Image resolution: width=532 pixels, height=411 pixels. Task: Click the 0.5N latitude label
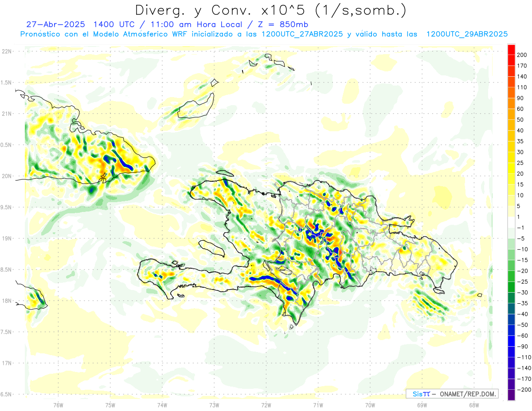(x=7, y=145)
